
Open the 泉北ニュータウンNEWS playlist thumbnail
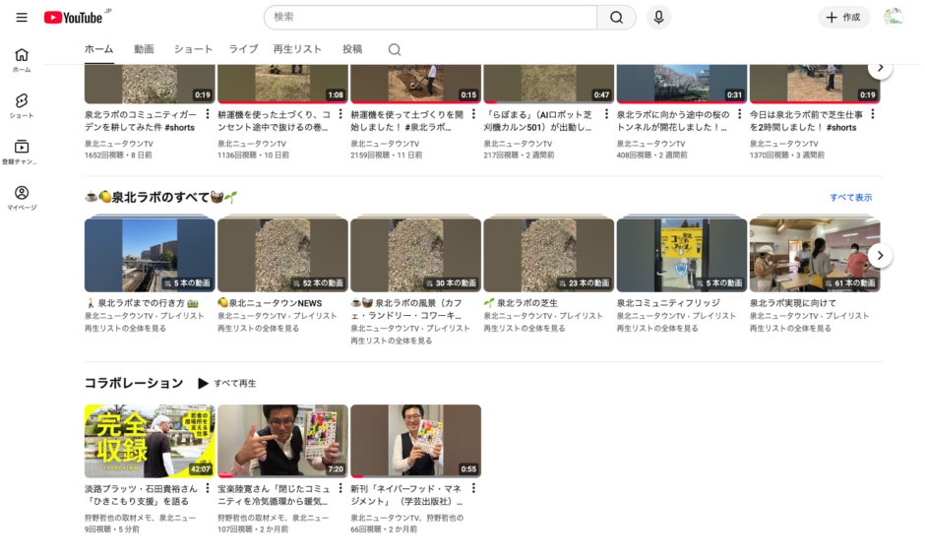pos(282,255)
